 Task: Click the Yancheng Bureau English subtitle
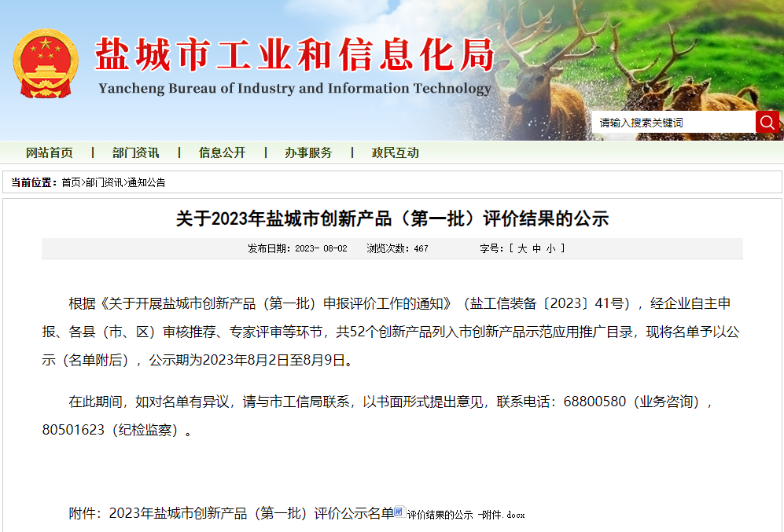[295, 88]
